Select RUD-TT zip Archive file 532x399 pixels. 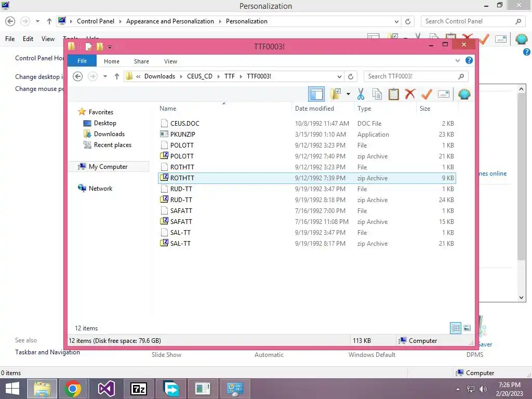(307, 200)
